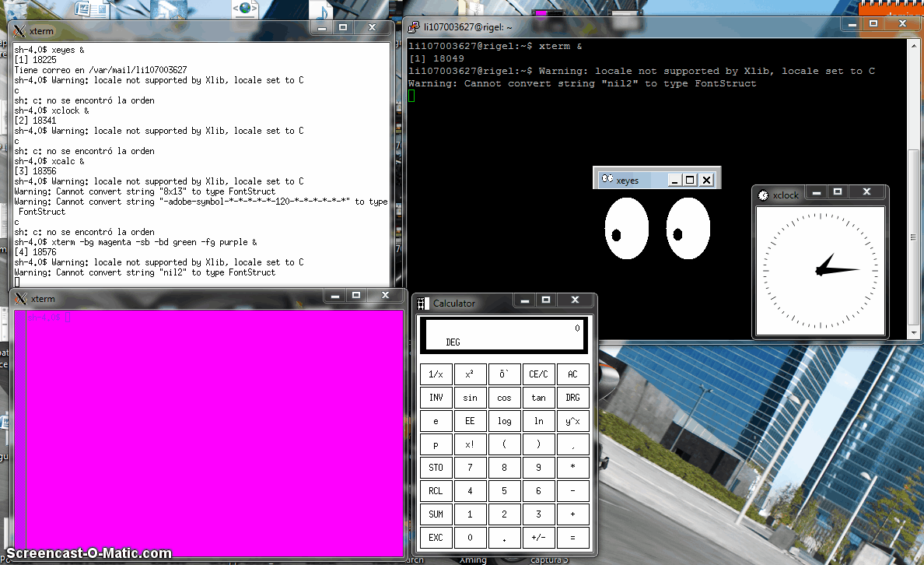The image size is (924, 565).
Task: Click the tan function key
Action: click(538, 398)
